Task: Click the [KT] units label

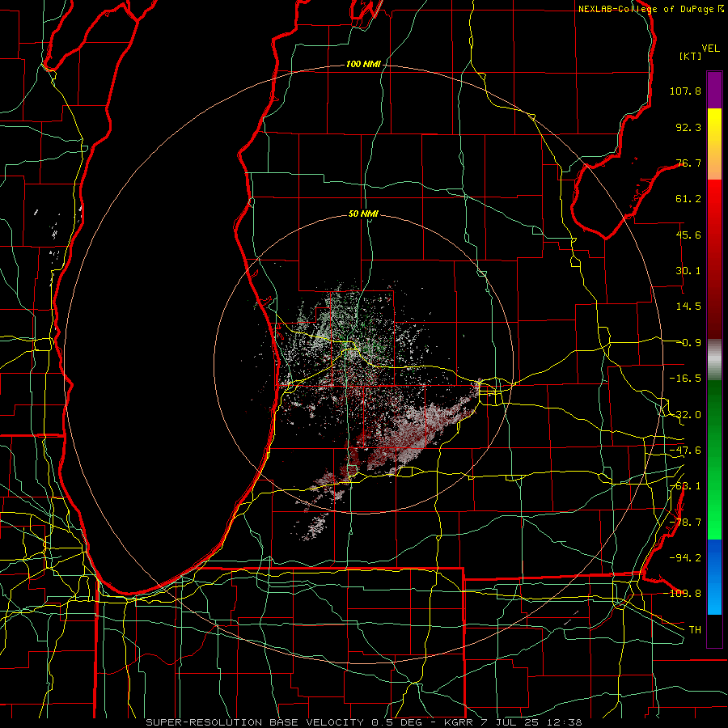Action: [x=691, y=56]
